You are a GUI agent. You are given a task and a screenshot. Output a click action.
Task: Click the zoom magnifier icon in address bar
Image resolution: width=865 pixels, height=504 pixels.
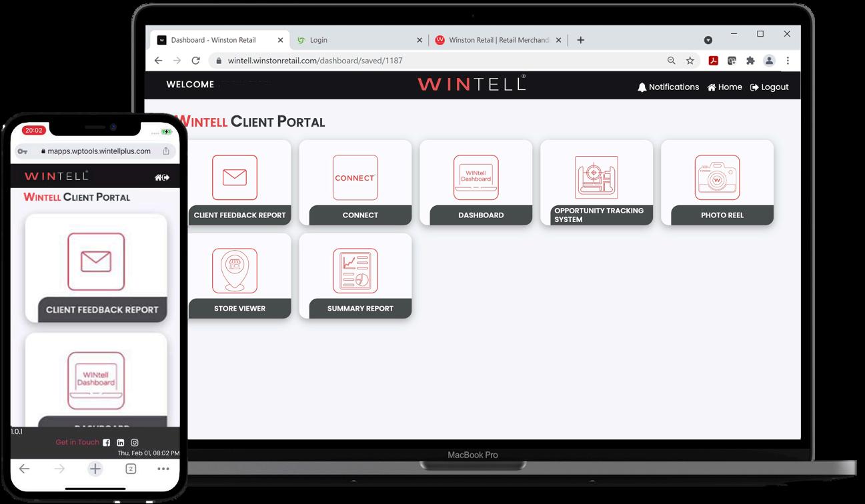click(x=672, y=61)
